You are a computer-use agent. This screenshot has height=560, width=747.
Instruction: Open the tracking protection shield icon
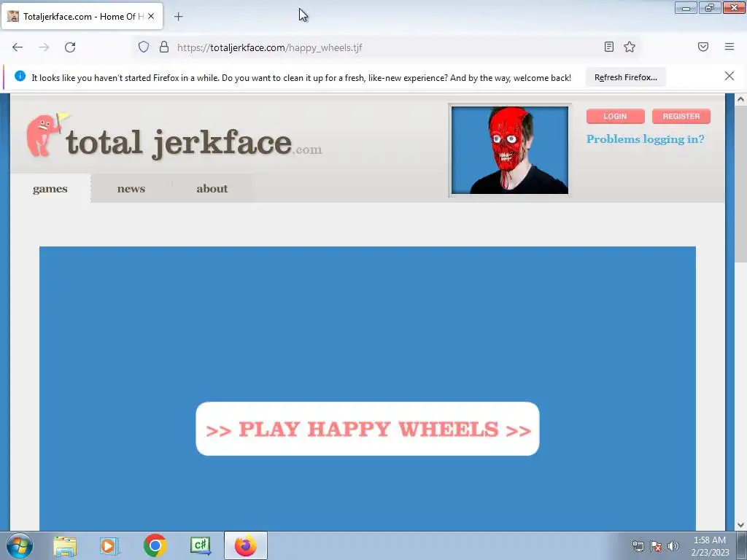(144, 47)
